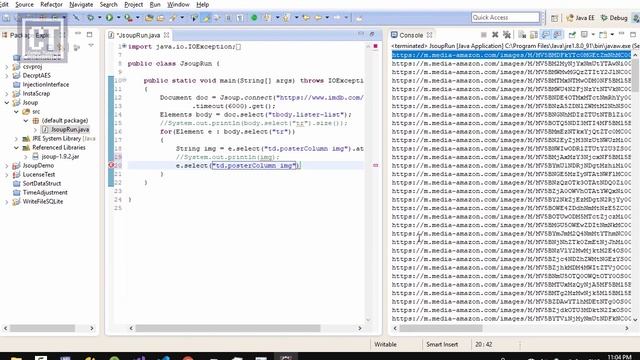Screen dimensions: 640x360
Task: Click the Forward navigation arrow icon
Action: [x=337, y=18]
